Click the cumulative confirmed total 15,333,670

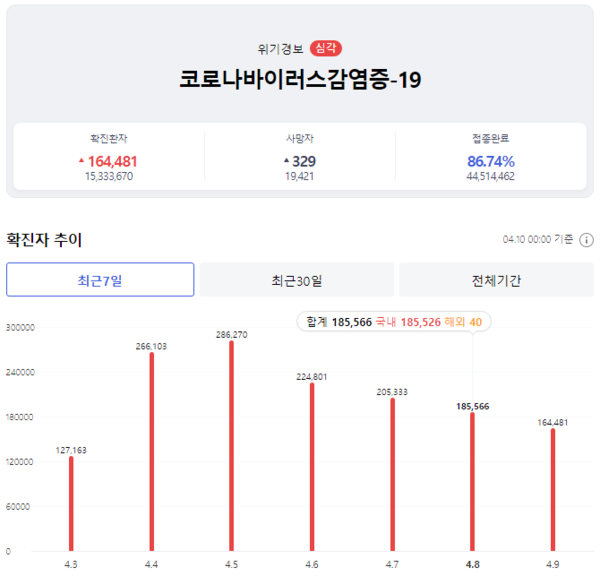pyautogui.click(x=109, y=176)
